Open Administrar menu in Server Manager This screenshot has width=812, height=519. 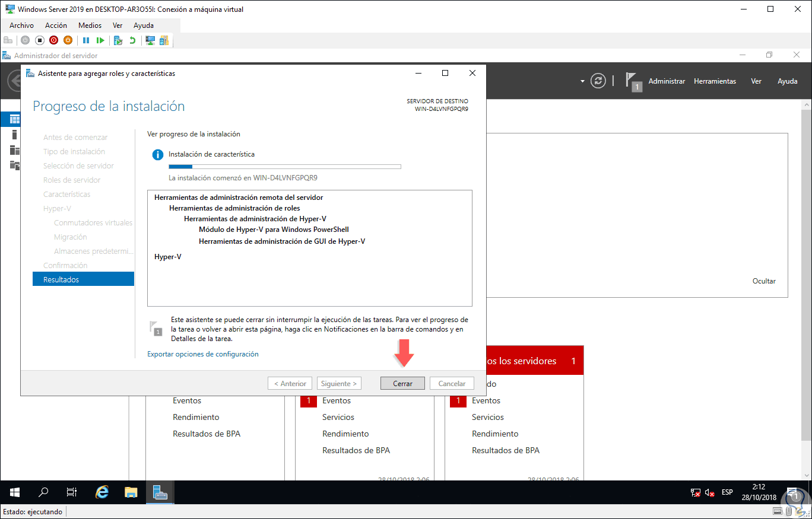coord(667,81)
